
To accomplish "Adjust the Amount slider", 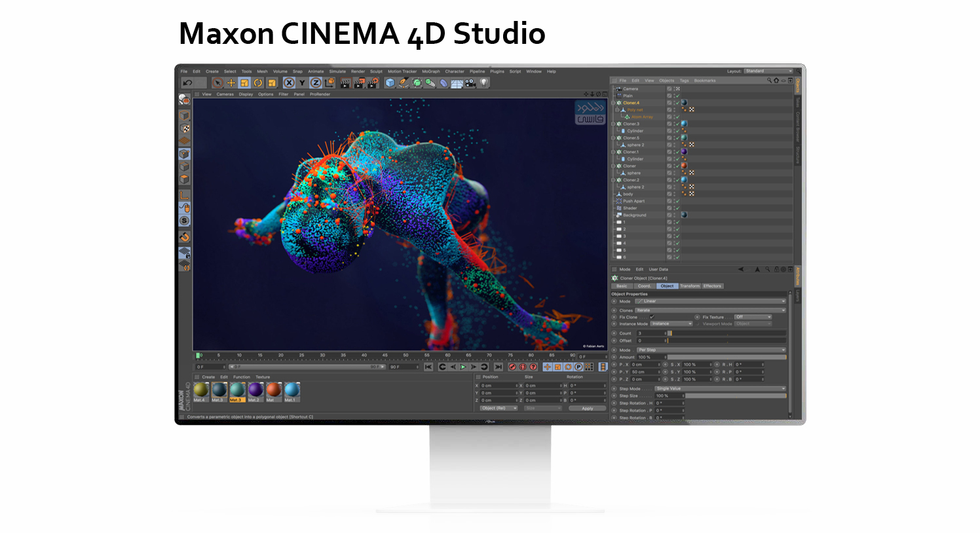I will 727,357.
